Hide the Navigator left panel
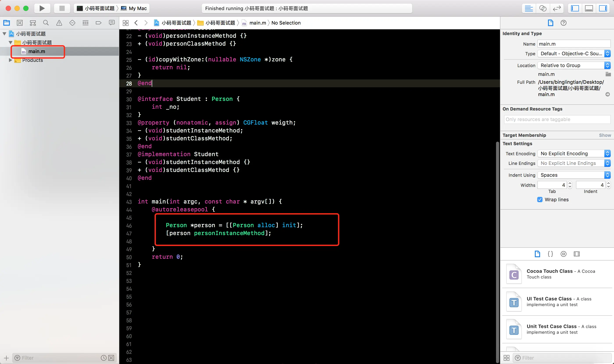Viewport: 614px width, 364px height. [575, 8]
